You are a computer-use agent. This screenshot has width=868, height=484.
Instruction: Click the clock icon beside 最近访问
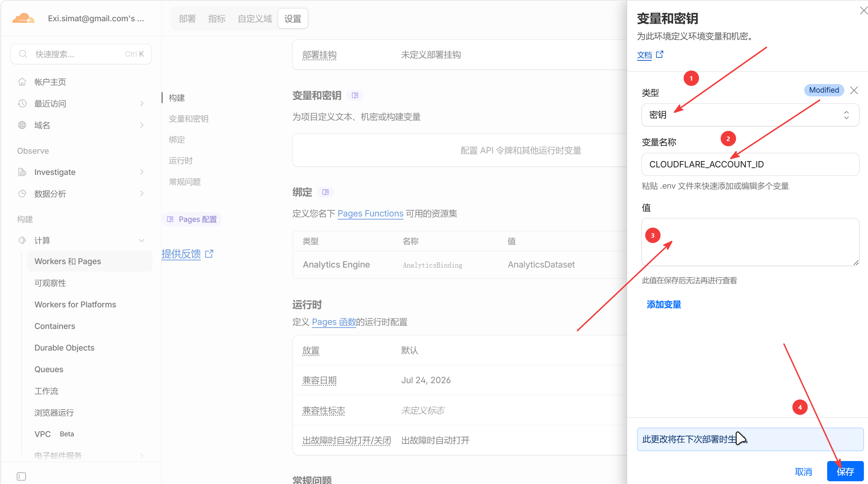tap(22, 104)
